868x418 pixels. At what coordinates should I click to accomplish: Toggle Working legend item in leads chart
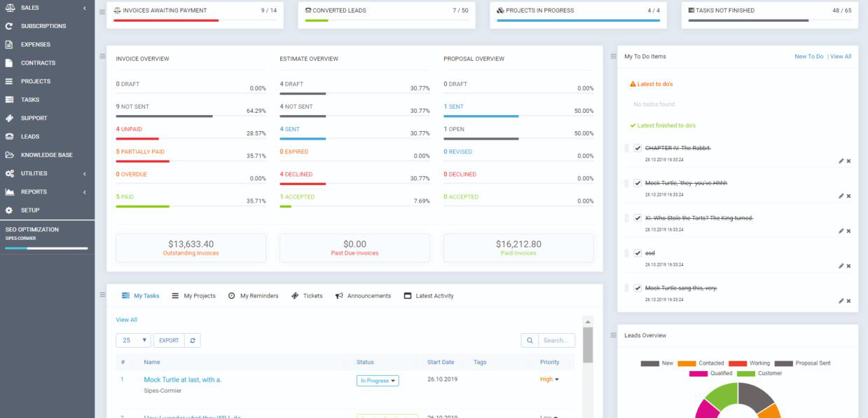click(749, 363)
